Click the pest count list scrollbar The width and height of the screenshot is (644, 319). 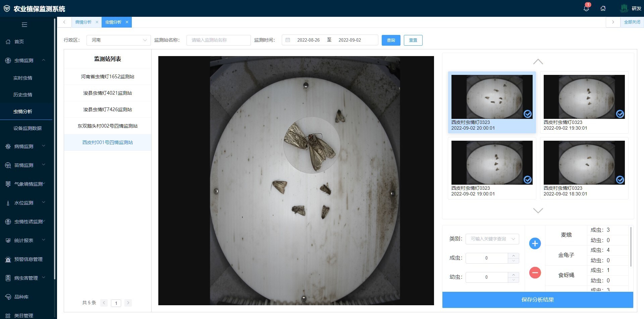tap(631, 247)
